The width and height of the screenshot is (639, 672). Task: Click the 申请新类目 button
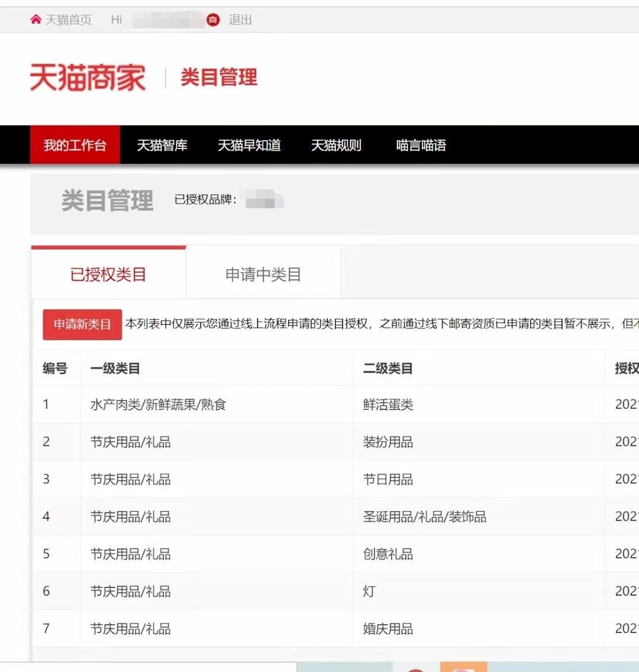82,324
